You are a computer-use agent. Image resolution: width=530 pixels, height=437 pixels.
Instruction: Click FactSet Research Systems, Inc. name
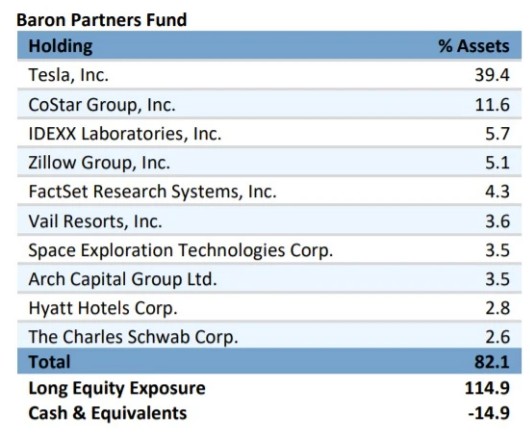click(x=153, y=192)
